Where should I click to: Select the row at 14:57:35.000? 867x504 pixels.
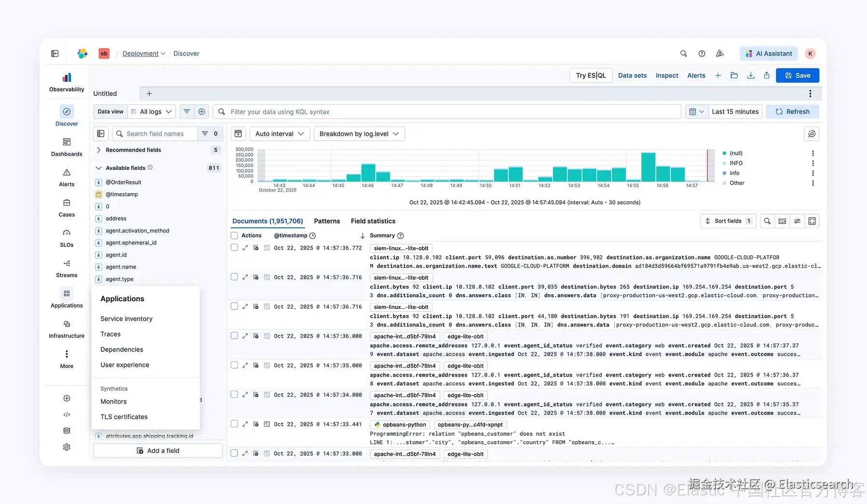(235, 365)
